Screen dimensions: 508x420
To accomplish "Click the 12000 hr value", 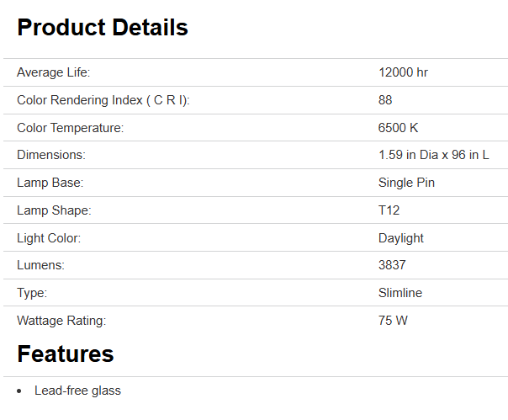I will [x=403, y=72].
